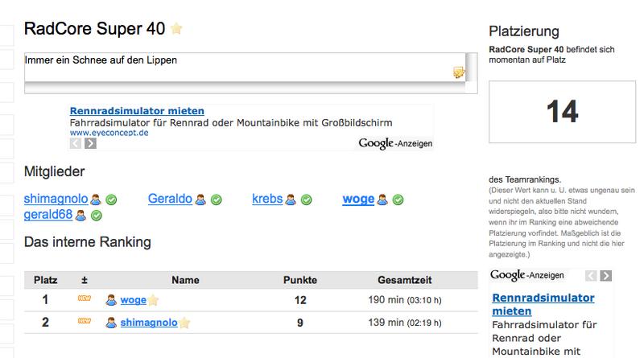644x358 pixels.
Task: Open woge's profile from the ranking table
Action: pyautogui.click(x=133, y=301)
